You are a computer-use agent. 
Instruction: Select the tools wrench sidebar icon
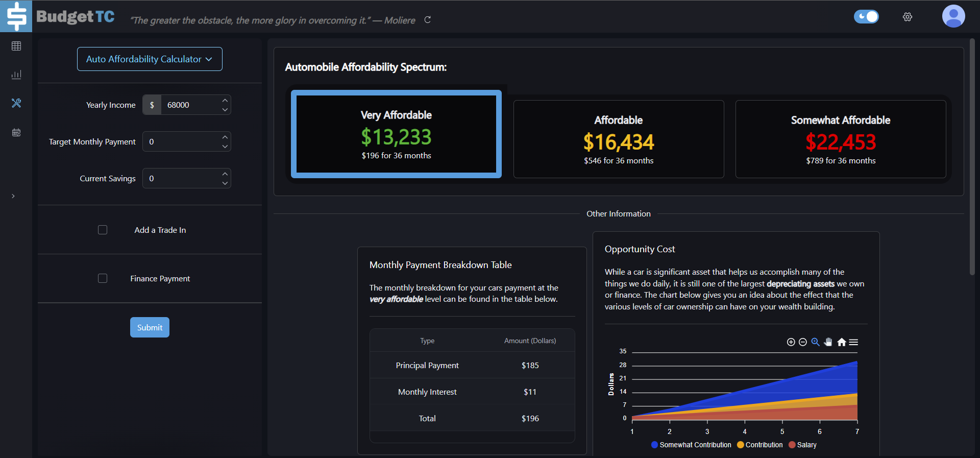click(x=16, y=103)
